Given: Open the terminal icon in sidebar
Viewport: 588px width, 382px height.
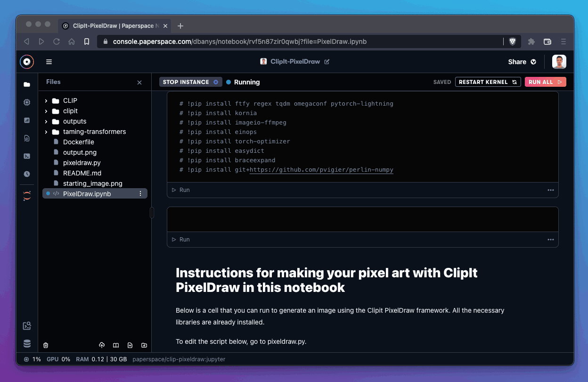Looking at the screenshot, I should (27, 156).
